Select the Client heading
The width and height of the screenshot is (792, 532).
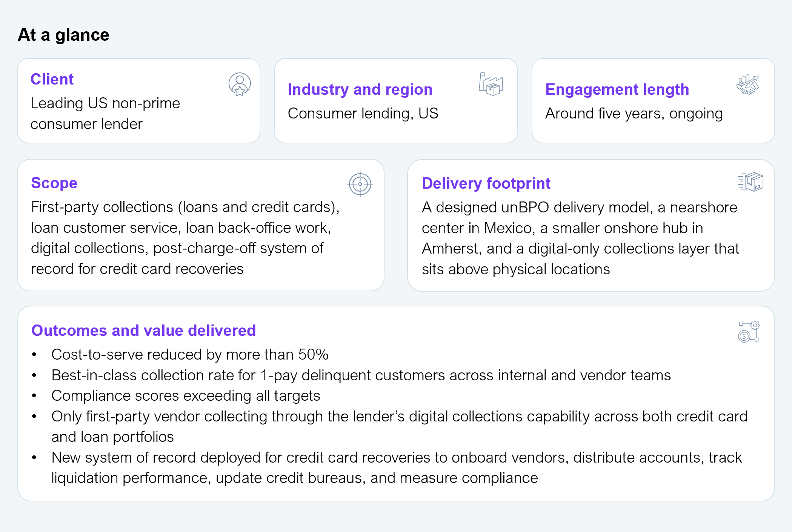(x=52, y=79)
